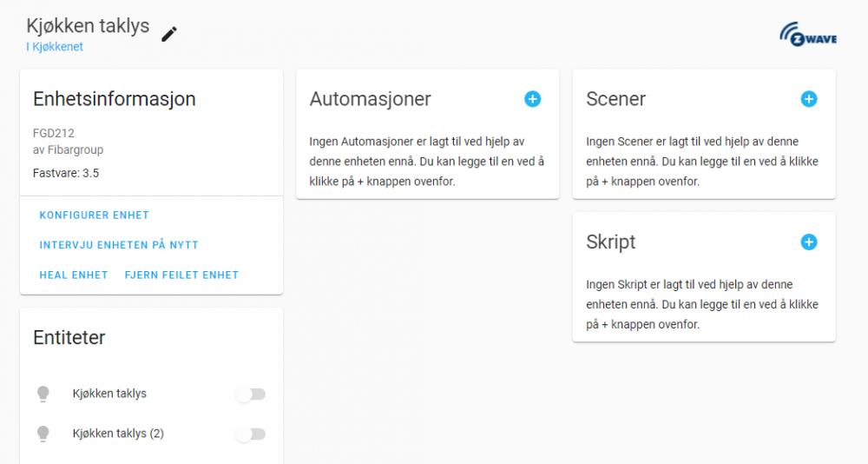The image size is (868, 464).
Task: Add a new script with plus icon
Action: pyautogui.click(x=809, y=242)
